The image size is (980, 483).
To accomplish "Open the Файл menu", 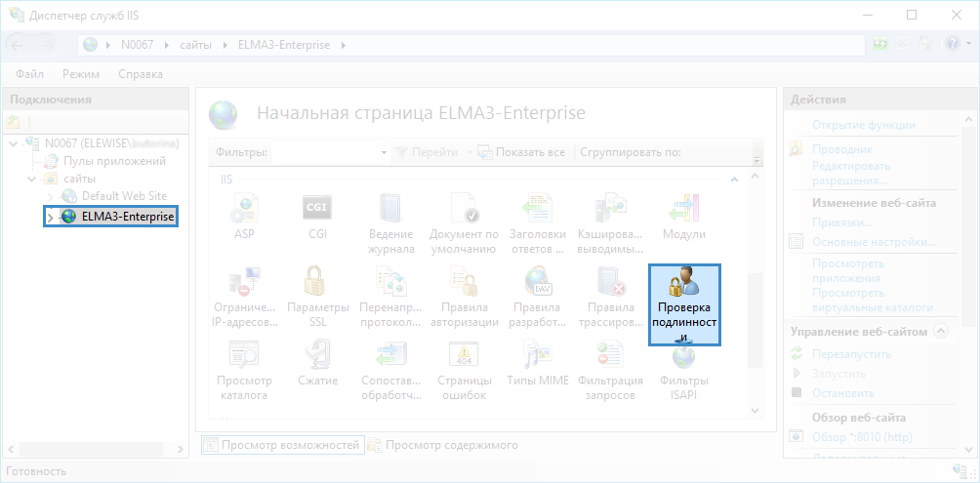I will [29, 74].
